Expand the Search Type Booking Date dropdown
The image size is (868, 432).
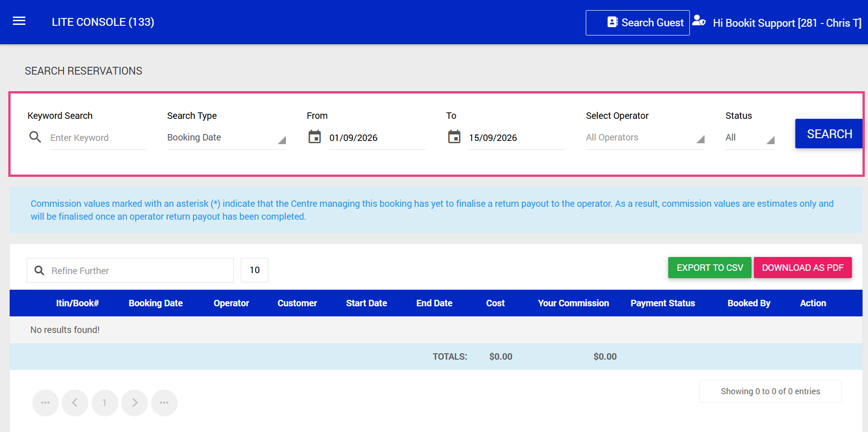227,138
